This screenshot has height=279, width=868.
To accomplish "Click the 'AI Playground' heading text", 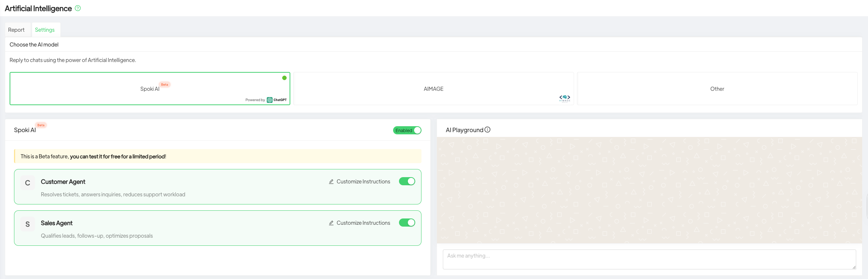I will click(465, 130).
